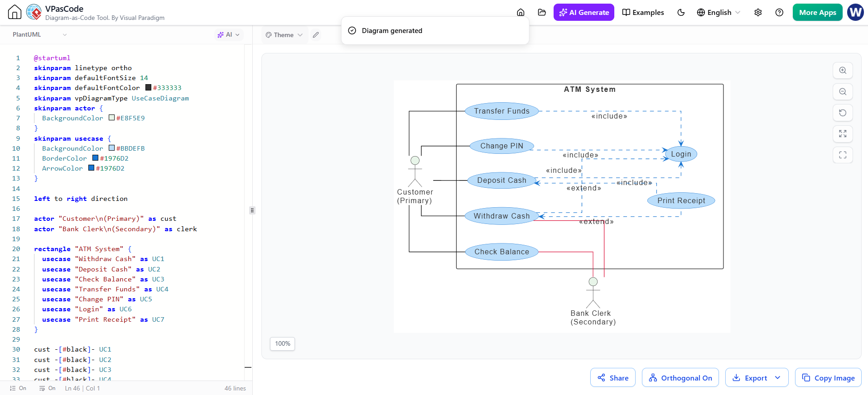Screen dimensions: 868x395
Task: Toggle dark mode moon icon
Action: (681, 12)
